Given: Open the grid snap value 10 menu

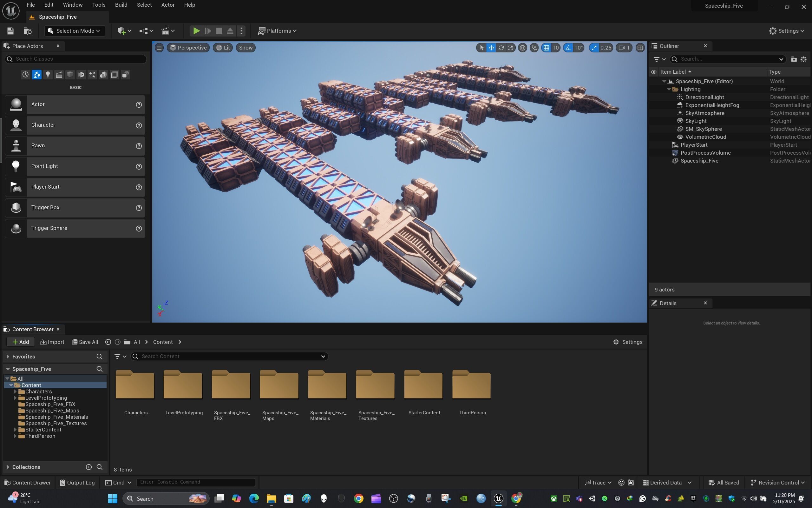Looking at the screenshot, I should [556, 48].
